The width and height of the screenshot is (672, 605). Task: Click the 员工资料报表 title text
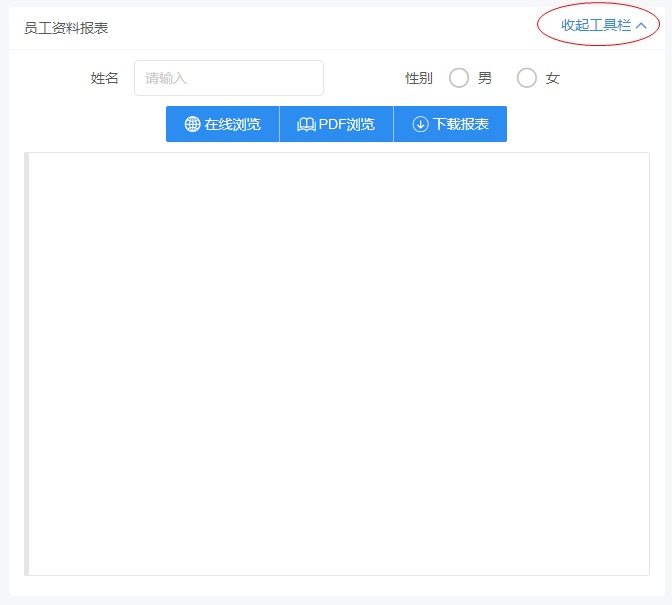click(66, 28)
